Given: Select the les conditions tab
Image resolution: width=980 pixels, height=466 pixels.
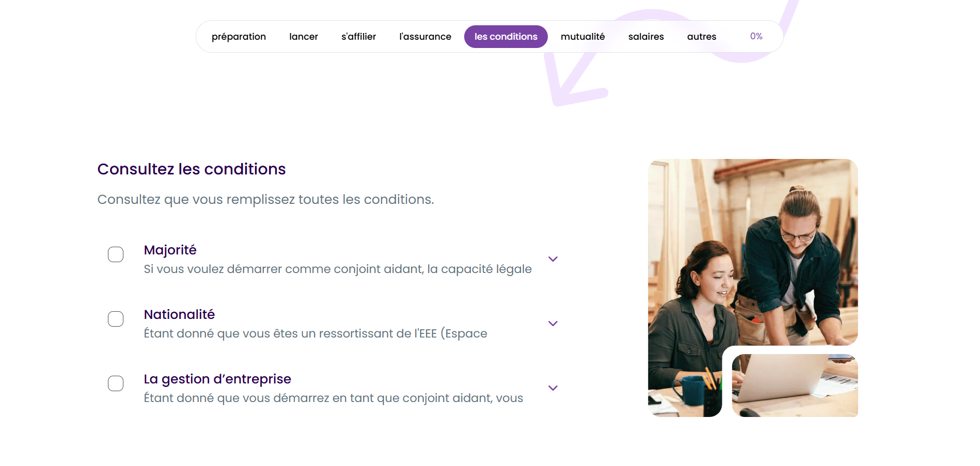Looking at the screenshot, I should click(x=505, y=36).
